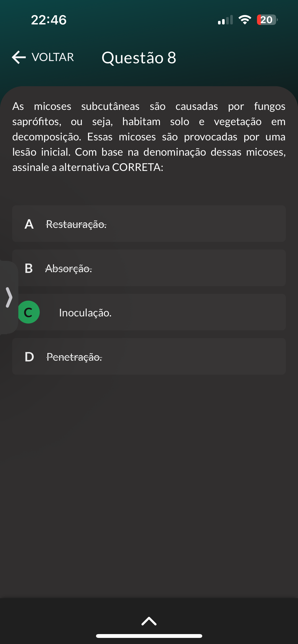
Task: Tap the back arrow icon
Action: pyautogui.click(x=19, y=57)
